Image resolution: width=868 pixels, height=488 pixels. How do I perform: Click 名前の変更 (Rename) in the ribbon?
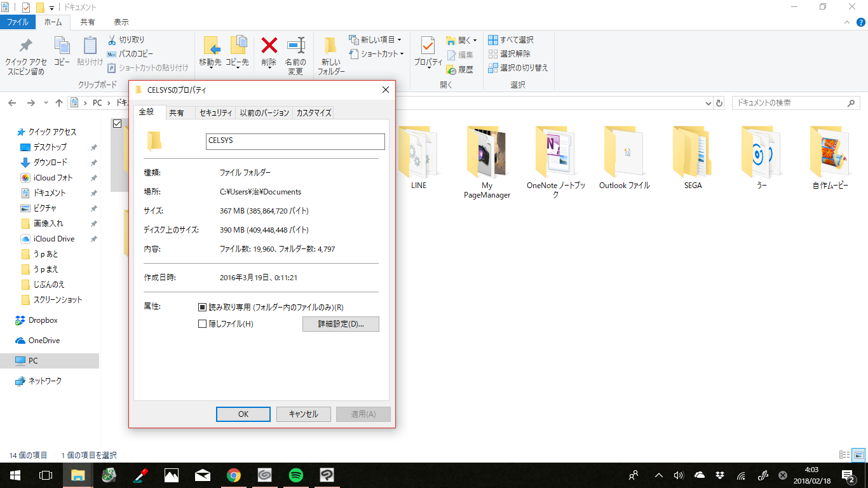coord(295,56)
